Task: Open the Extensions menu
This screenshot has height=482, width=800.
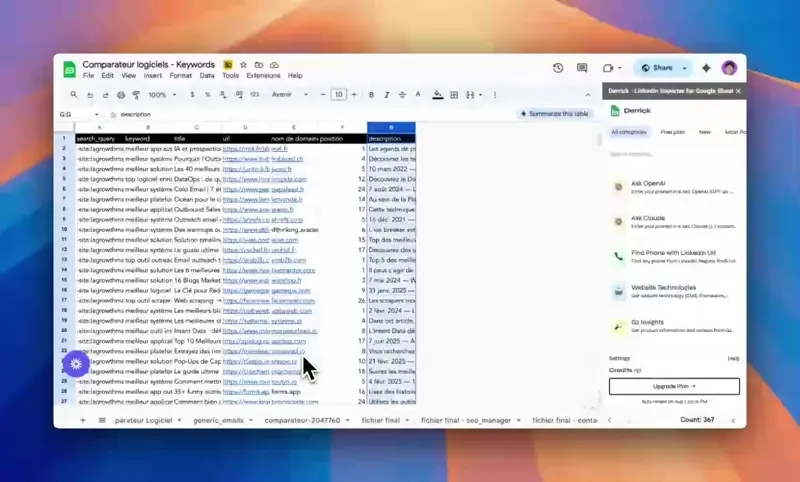Action: tap(263, 76)
